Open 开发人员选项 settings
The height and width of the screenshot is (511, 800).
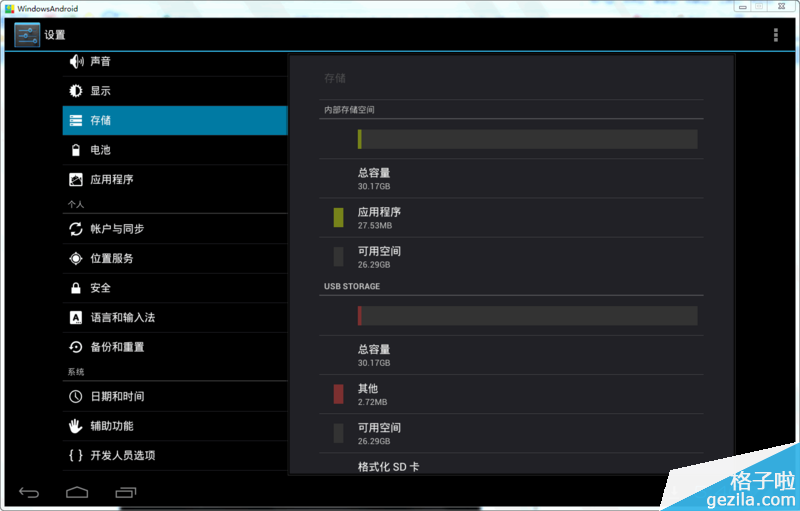click(x=175, y=455)
